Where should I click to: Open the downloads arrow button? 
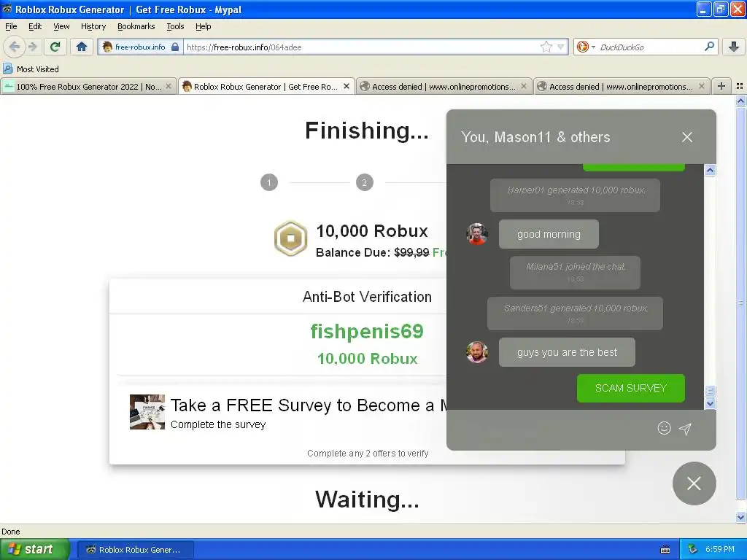[x=734, y=47]
